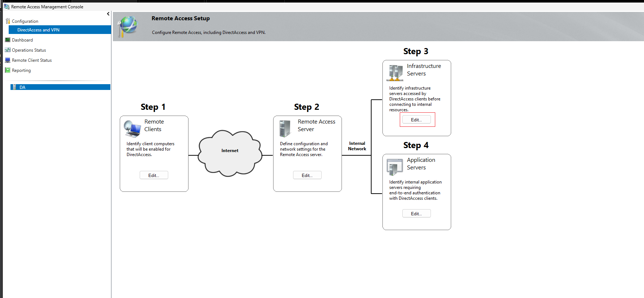Edit the Step 2 Remote Access Server settings
This screenshot has height=298, width=644.
(x=307, y=175)
